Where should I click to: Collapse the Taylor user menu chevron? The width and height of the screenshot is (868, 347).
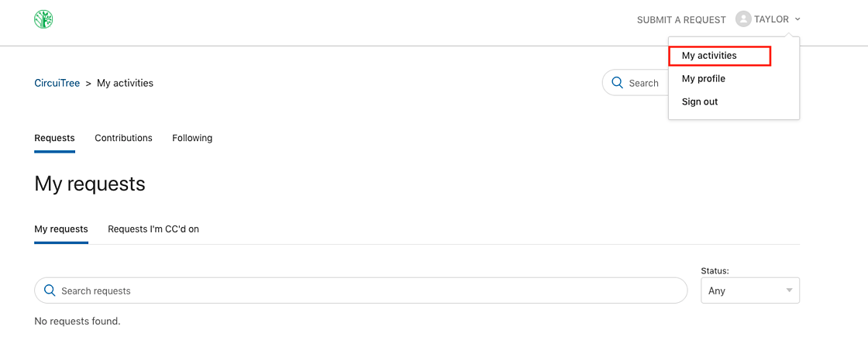tap(797, 19)
